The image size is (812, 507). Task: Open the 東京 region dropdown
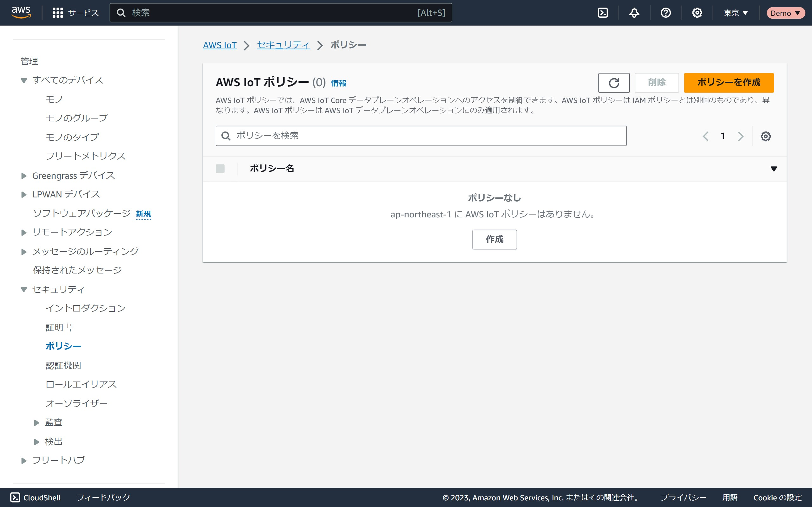(736, 13)
